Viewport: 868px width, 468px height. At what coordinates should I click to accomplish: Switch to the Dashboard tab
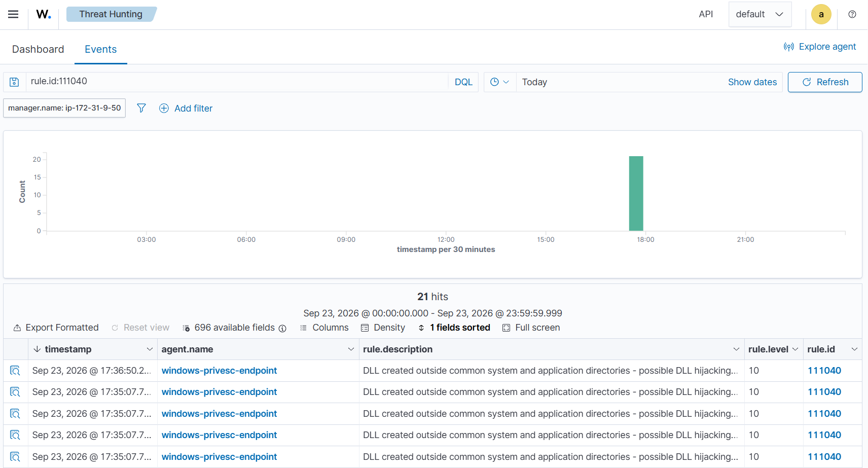coord(38,49)
